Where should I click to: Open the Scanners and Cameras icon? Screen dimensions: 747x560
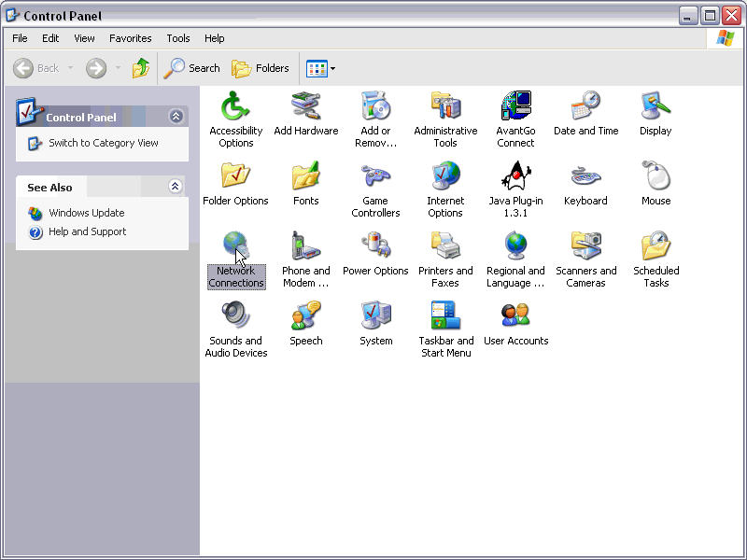[585, 245]
